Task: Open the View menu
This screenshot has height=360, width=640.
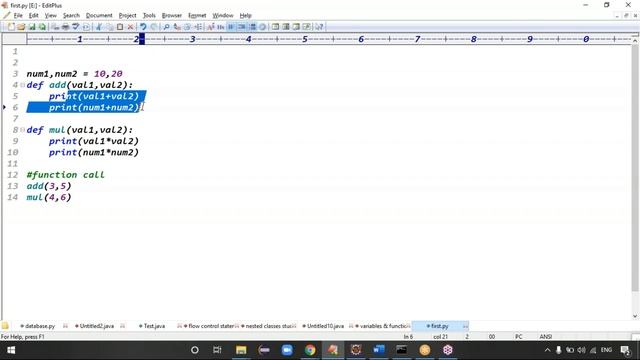Action: [x=51, y=16]
